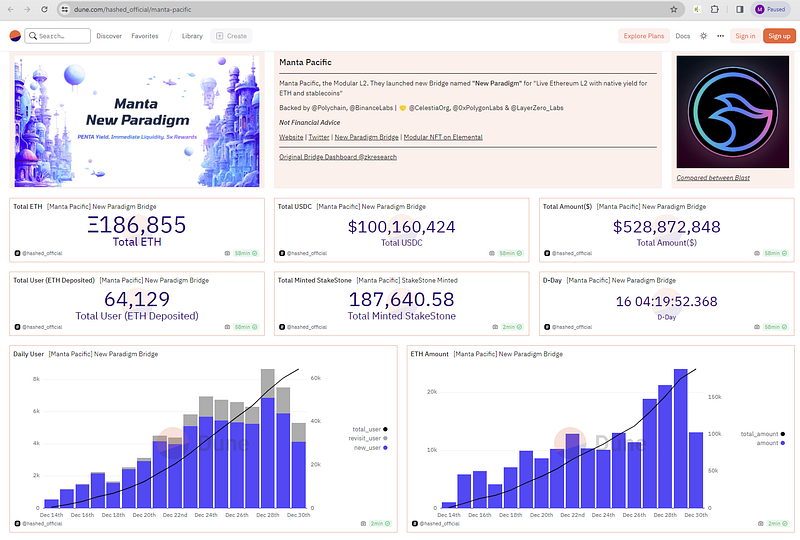Screen dimensions: 800x540
Task: Click the refresh badge on Total USDC card
Action: tap(510, 253)
